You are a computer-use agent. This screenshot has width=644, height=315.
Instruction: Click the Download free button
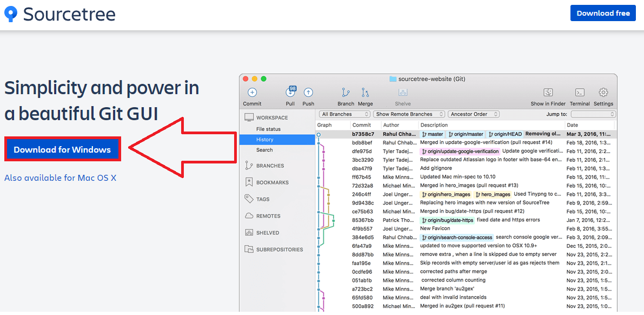(x=603, y=13)
